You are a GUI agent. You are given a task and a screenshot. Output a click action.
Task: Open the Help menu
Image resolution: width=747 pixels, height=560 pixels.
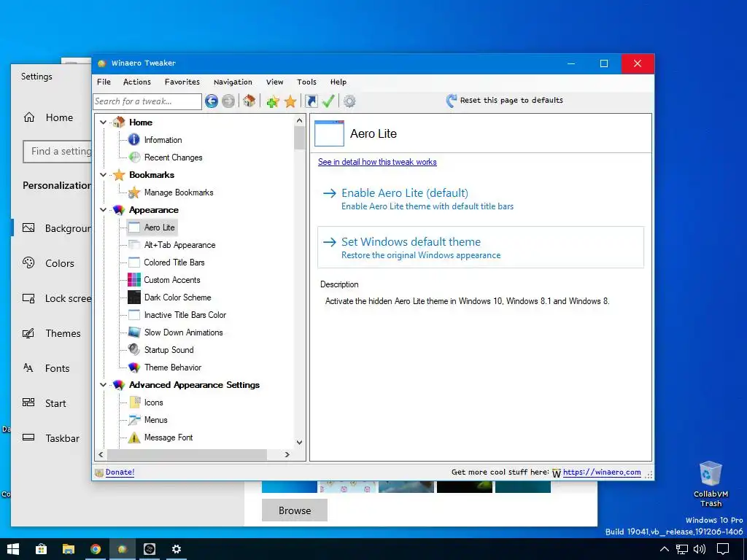tap(338, 82)
